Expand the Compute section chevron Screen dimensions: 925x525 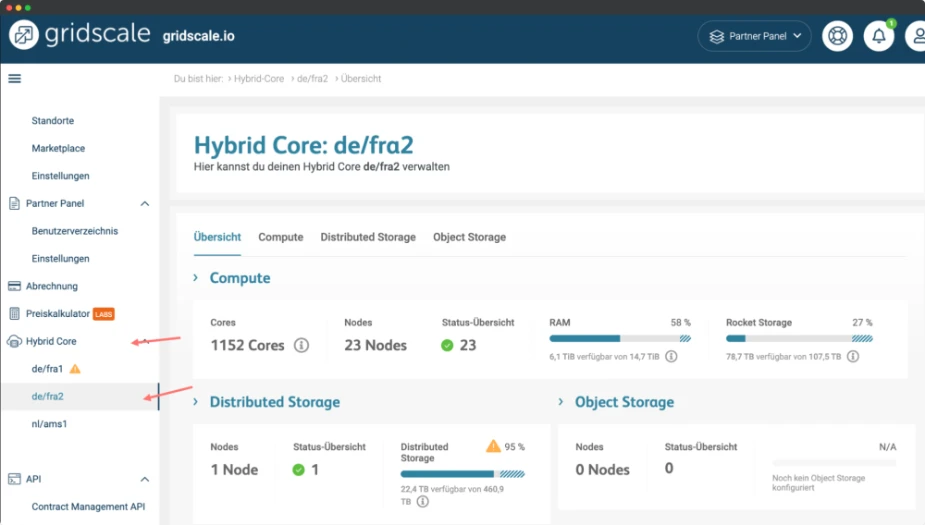196,277
